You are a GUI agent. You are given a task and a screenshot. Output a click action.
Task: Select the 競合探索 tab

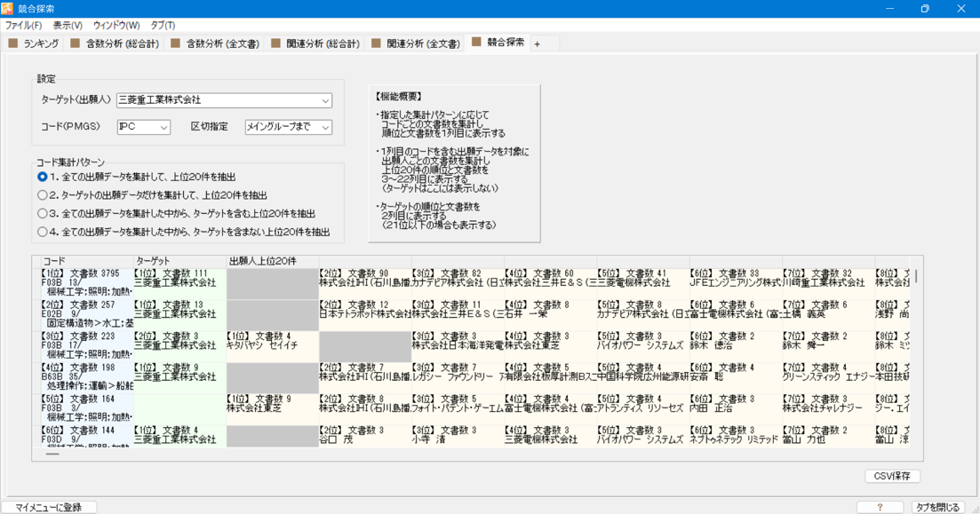click(x=498, y=43)
